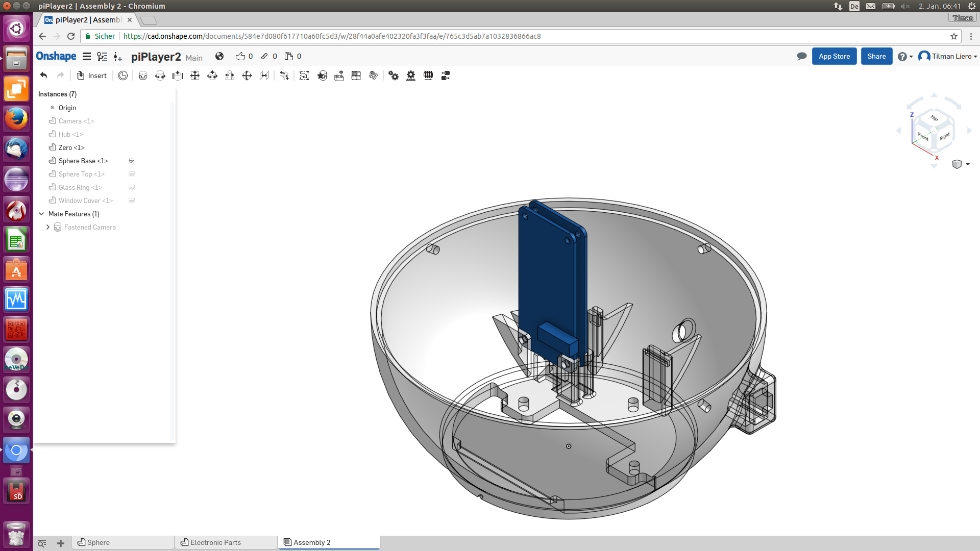Select the Linear relation tool
Viewport: 980px width, 551px height.
(x=446, y=76)
